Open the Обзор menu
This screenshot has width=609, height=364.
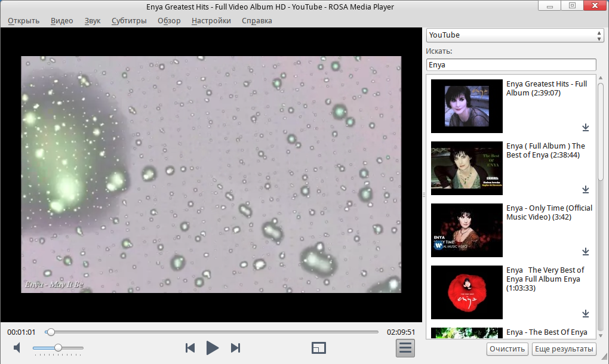pyautogui.click(x=169, y=20)
